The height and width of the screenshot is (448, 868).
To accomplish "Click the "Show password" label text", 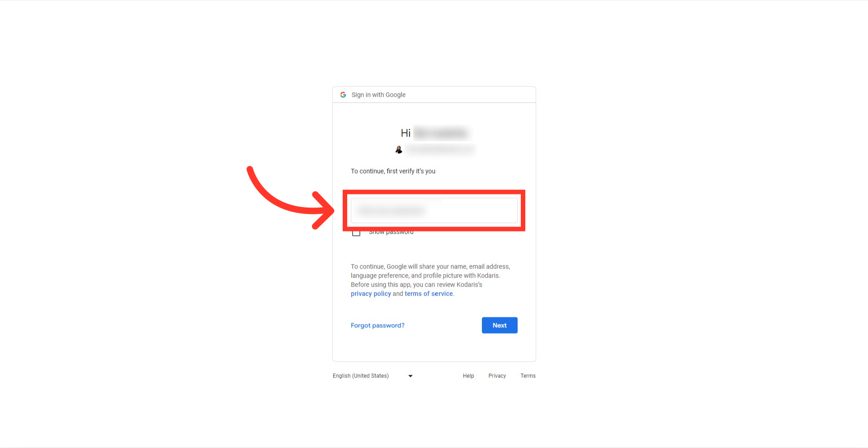I will pyautogui.click(x=391, y=232).
